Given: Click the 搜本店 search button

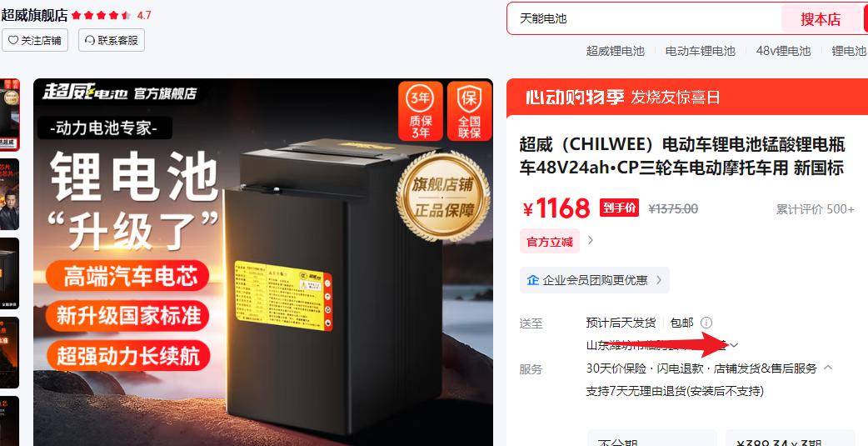Looking at the screenshot, I should coord(821,19).
